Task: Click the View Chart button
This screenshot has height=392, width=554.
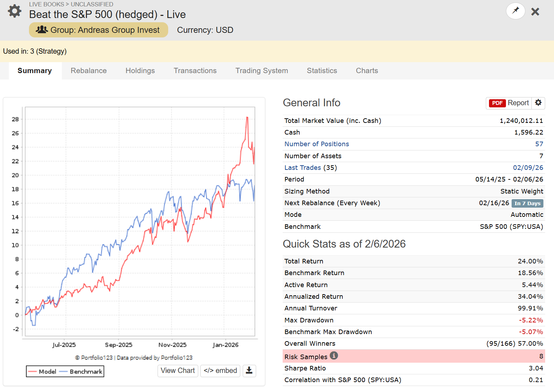Action: click(x=178, y=370)
